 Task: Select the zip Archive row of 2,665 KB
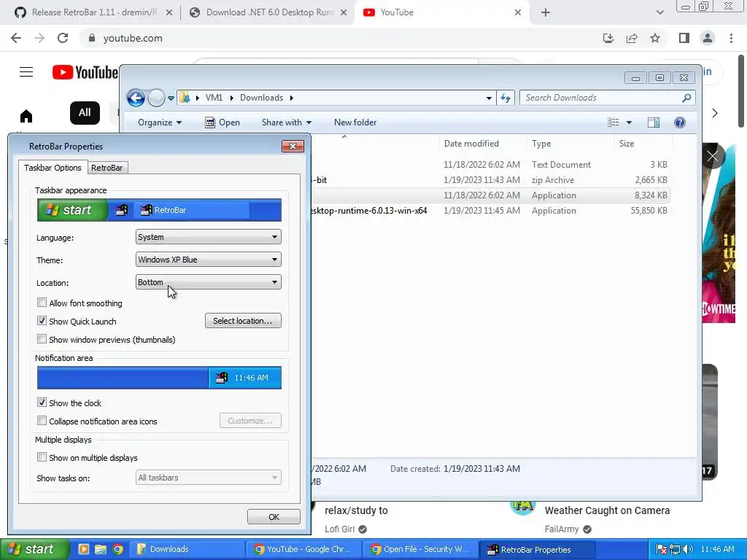[491, 180]
